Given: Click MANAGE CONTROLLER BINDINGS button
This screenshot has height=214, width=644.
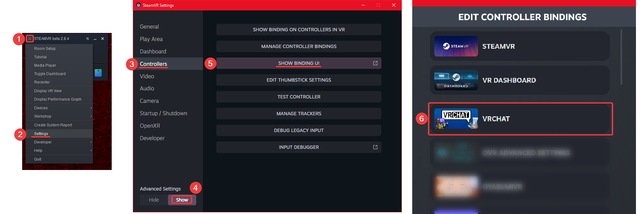Looking at the screenshot, I should point(299,46).
